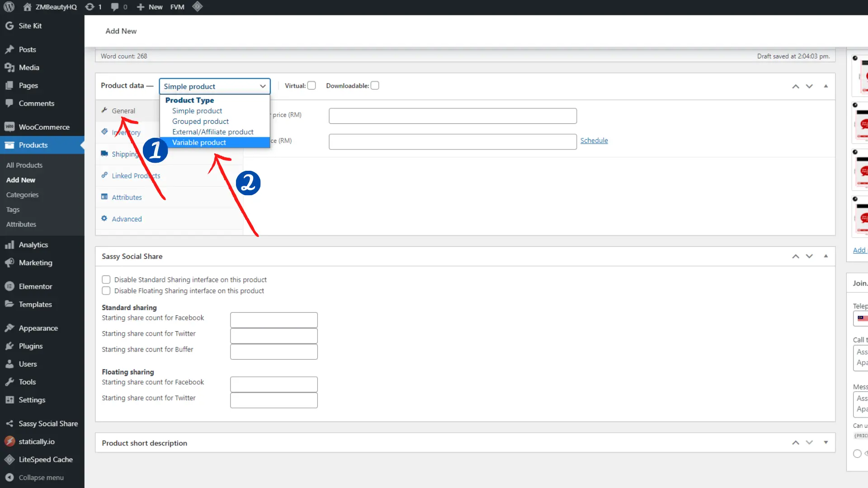Click the regular price input field
Viewport: 868px width, 488px height.
point(453,116)
